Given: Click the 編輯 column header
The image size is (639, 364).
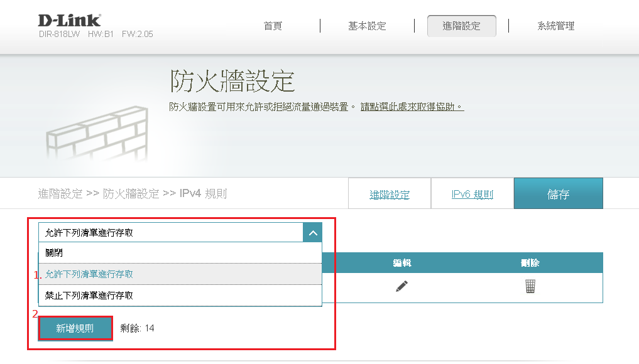Looking at the screenshot, I should pos(401,262).
